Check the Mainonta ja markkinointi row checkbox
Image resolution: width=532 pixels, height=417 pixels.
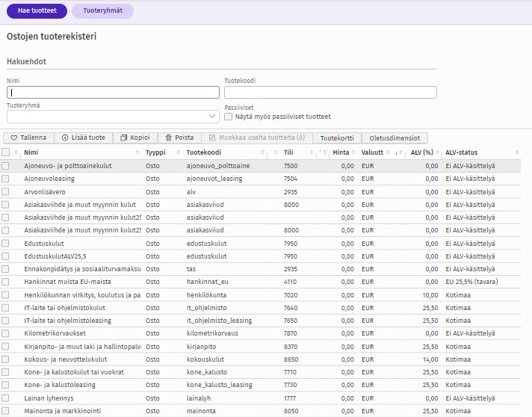click(5, 410)
